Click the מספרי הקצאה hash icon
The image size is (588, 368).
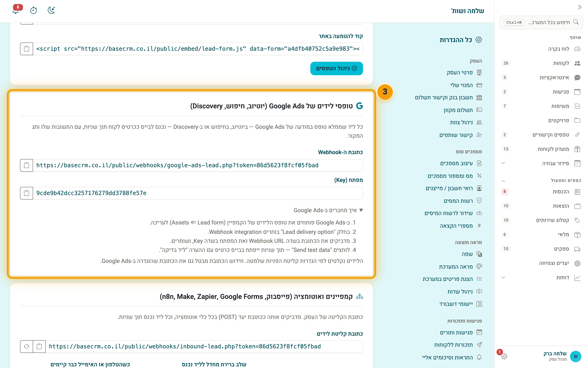point(479,226)
